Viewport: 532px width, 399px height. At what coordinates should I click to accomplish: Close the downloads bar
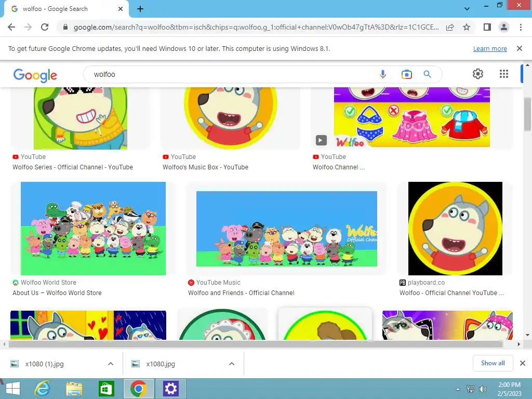point(523,363)
